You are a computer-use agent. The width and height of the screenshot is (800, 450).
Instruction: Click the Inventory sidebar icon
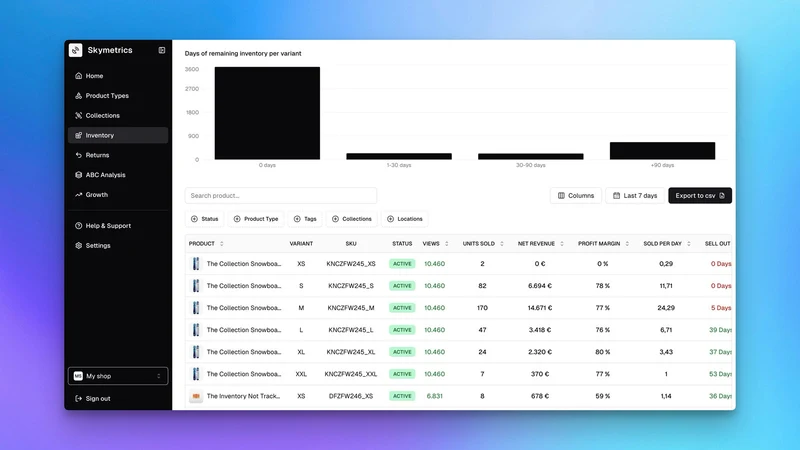click(79, 135)
